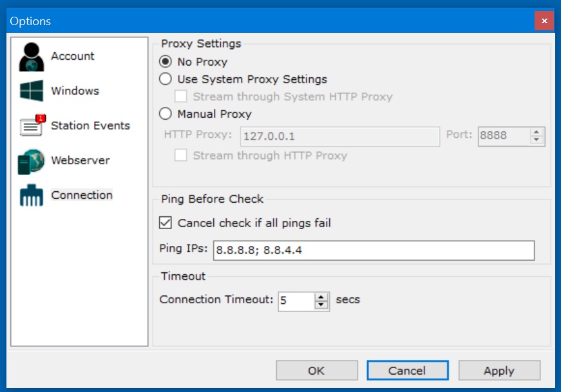Click the Connection network plug icon
This screenshot has width=561, height=392.
click(31, 196)
